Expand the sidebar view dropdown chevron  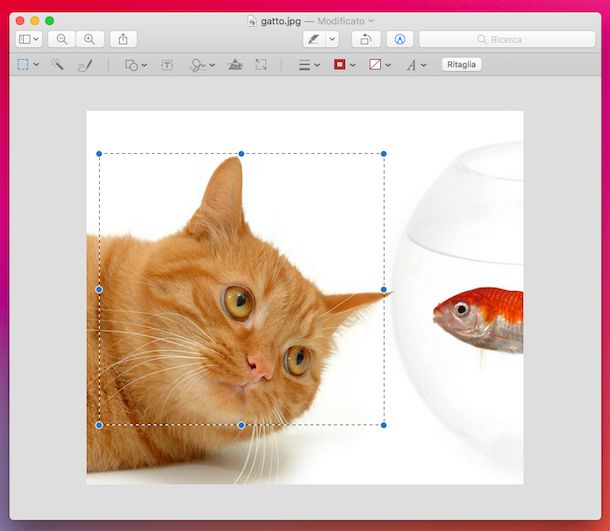[x=36, y=39]
